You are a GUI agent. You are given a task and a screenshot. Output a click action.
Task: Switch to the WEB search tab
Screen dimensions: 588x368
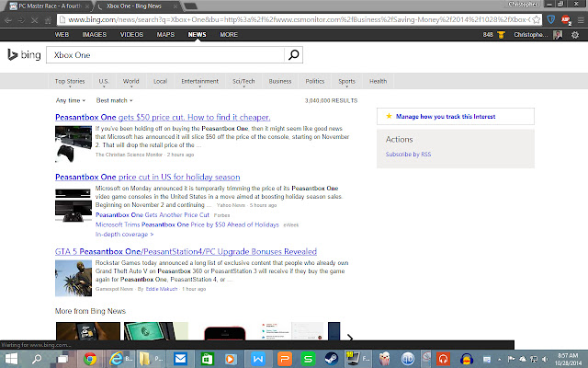click(62, 35)
